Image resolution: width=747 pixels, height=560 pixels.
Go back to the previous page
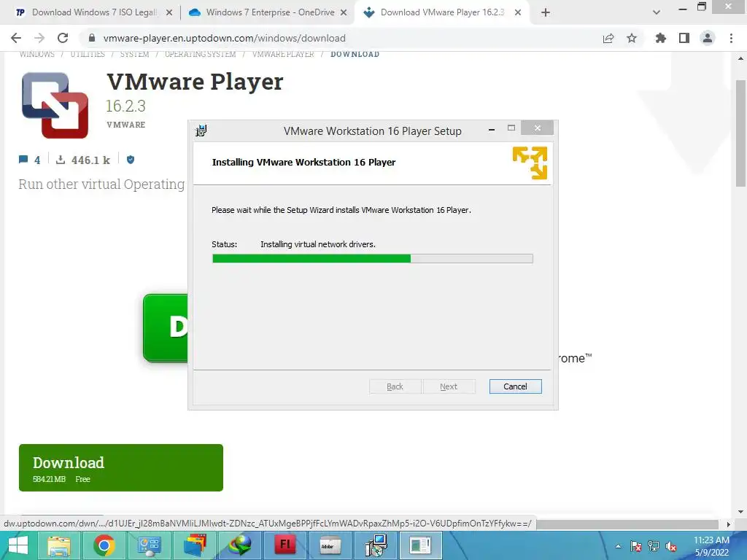(16, 38)
